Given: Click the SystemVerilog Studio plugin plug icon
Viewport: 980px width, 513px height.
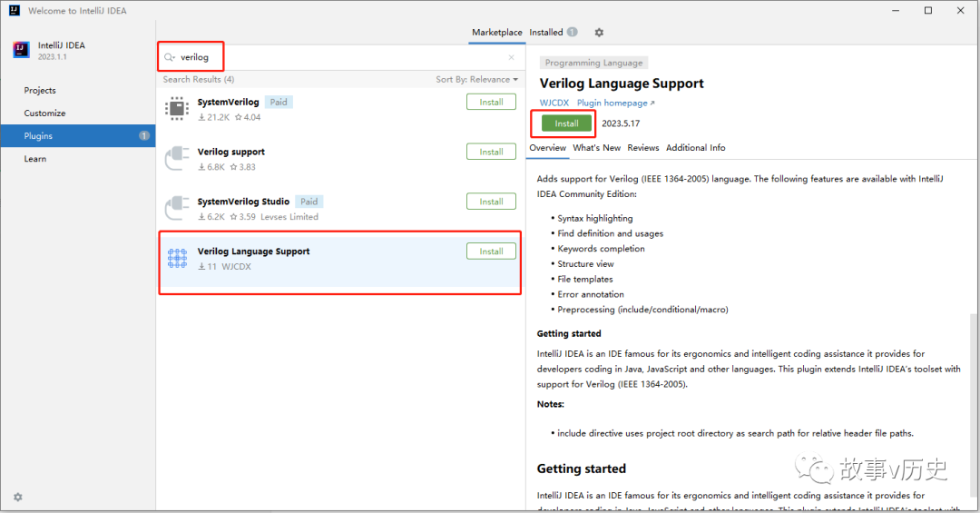Looking at the screenshot, I should [177, 208].
